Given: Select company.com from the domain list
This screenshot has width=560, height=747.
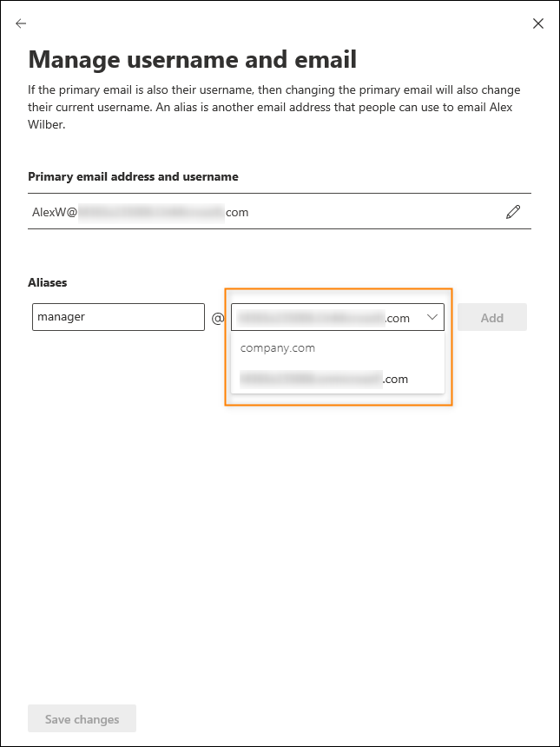Looking at the screenshot, I should pos(278,348).
